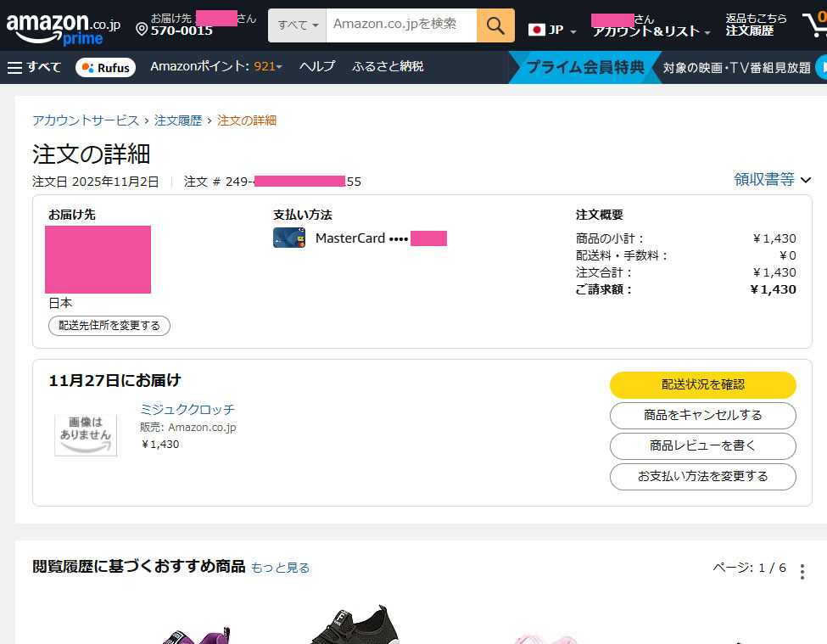Click 商品をキャンセルする button

(x=702, y=415)
